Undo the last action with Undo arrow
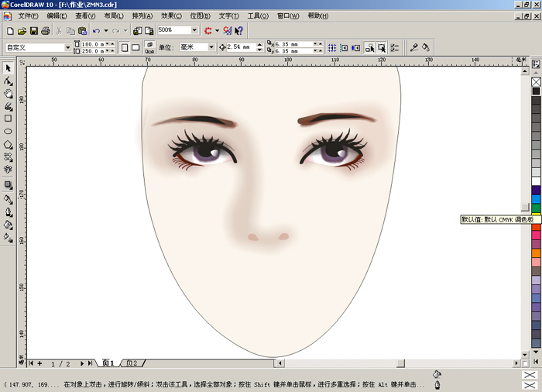Screen dimensions: 542x392 pos(97,31)
